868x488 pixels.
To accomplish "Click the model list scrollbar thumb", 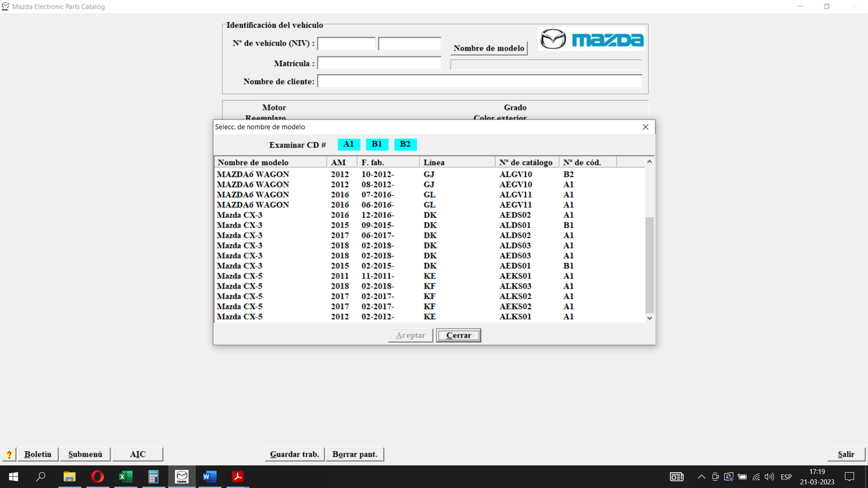I will (649, 265).
